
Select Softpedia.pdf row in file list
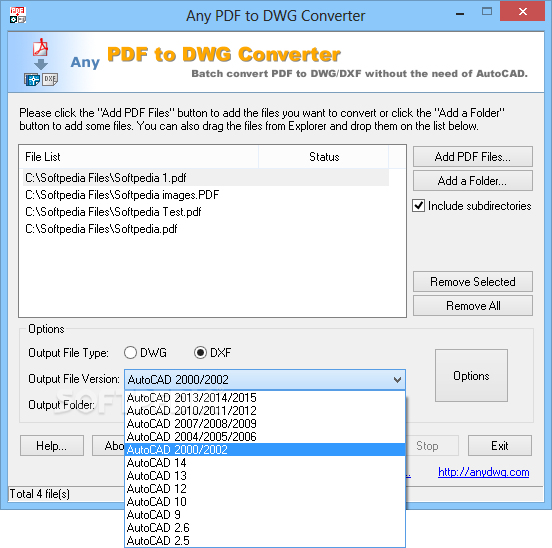[x=206, y=229]
